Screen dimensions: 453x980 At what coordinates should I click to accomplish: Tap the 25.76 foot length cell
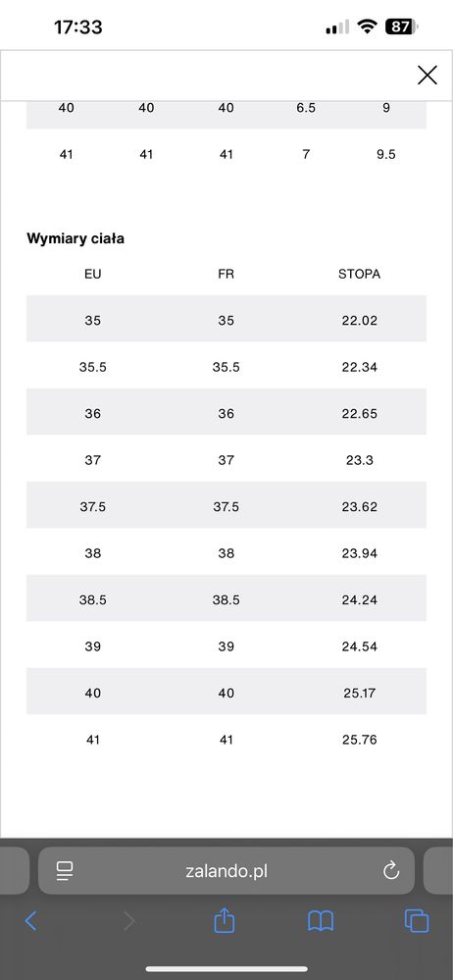359,740
